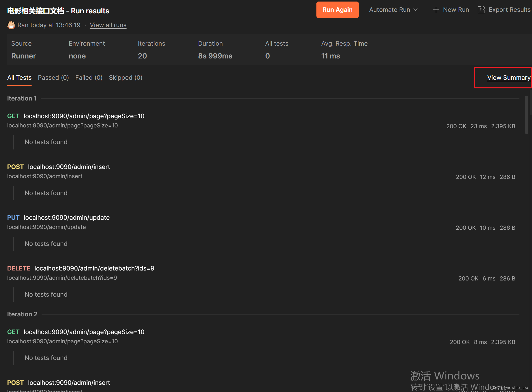Click the Iteration 1 section header

point(22,98)
